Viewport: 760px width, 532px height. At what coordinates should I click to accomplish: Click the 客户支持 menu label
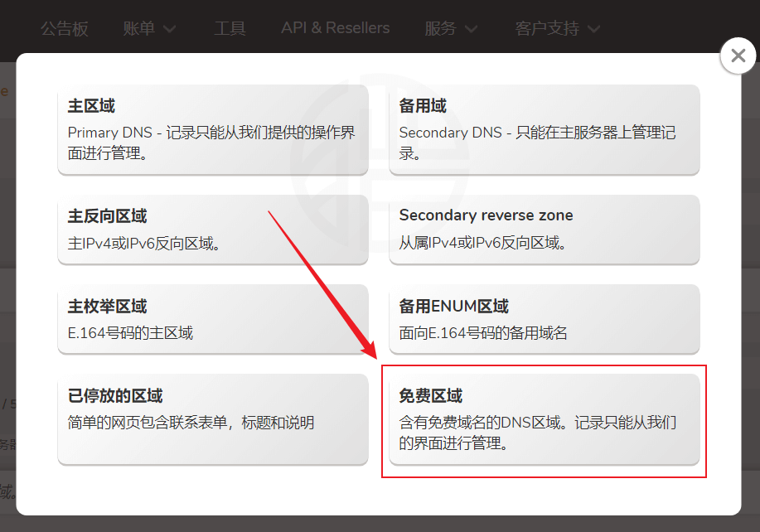[547, 28]
